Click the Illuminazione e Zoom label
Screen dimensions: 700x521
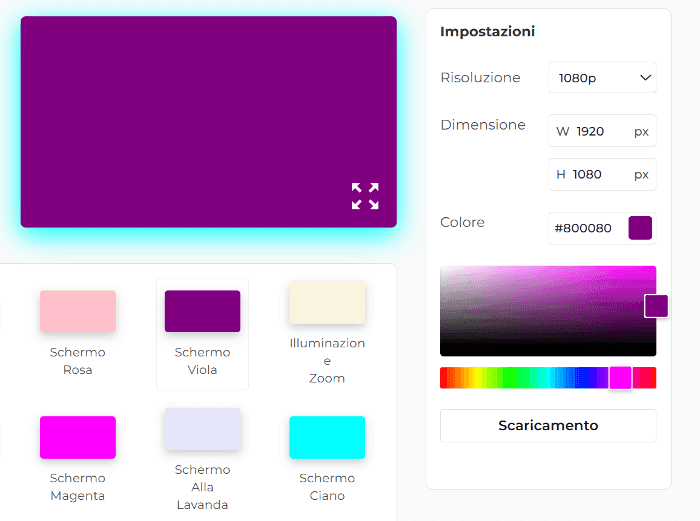327,361
